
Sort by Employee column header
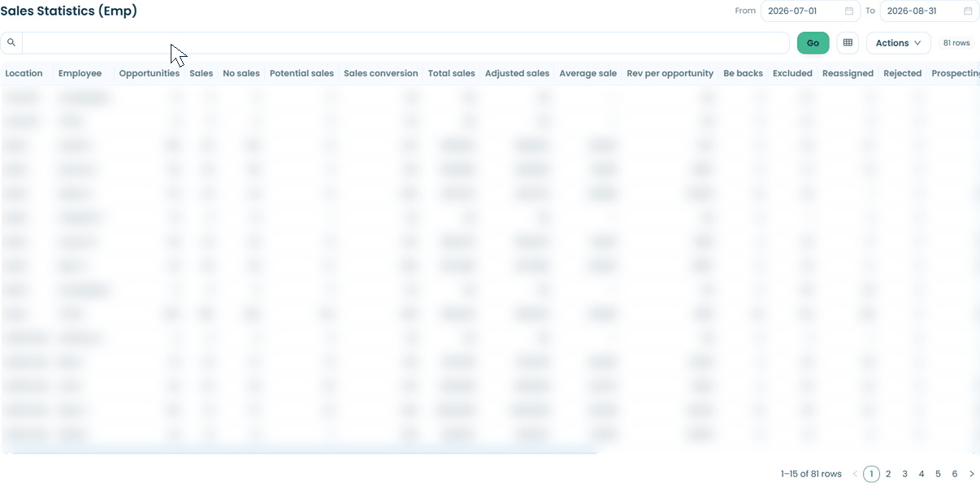point(80,73)
